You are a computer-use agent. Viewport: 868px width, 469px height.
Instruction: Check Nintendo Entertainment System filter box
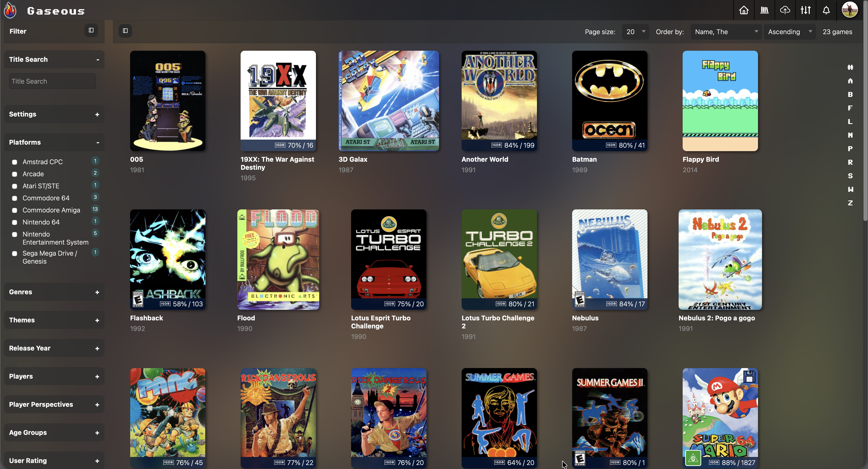tap(15, 234)
